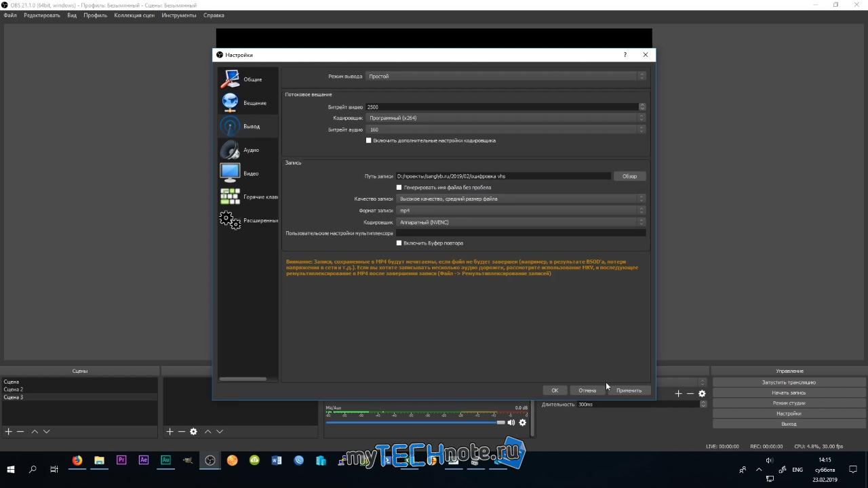Open the recording Кодировщик NVENC dropdown

521,222
